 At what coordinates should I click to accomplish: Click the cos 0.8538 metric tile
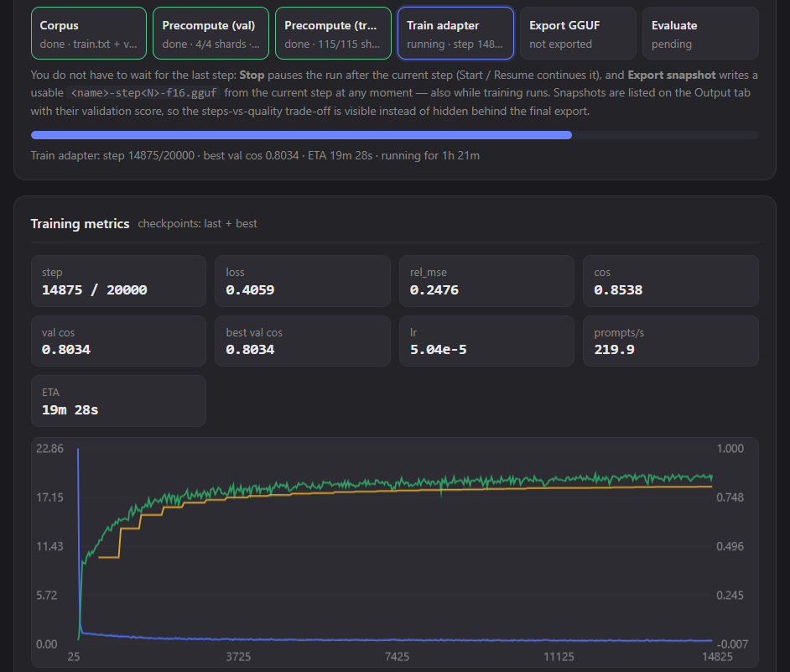tap(671, 281)
